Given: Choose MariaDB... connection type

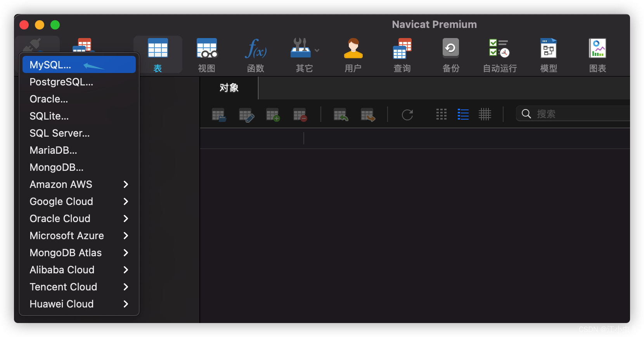Looking at the screenshot, I should (79, 150).
